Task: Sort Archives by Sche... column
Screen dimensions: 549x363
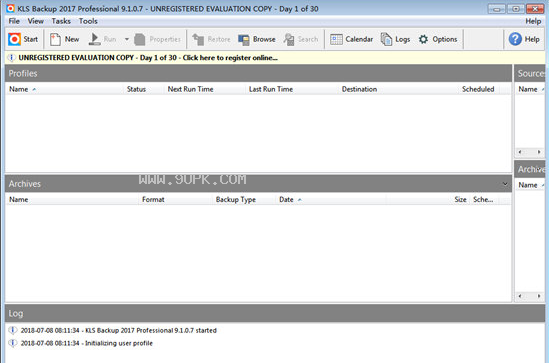Action: tap(483, 200)
